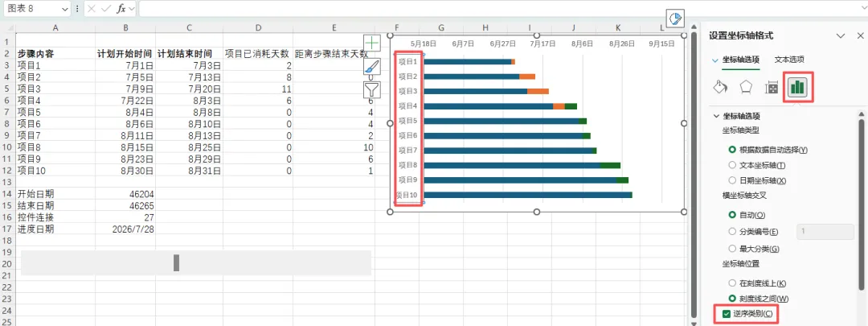Select 在刻度线上 radio button
This screenshot has height=326, width=868.
[732, 283]
